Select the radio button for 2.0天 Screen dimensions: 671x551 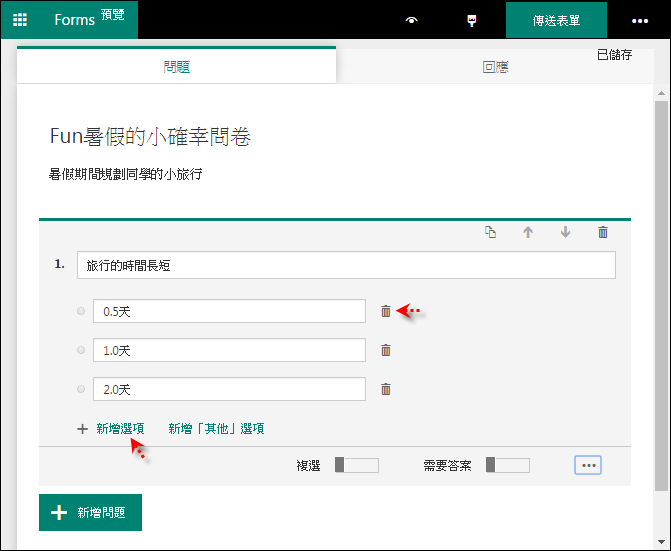click(81, 389)
